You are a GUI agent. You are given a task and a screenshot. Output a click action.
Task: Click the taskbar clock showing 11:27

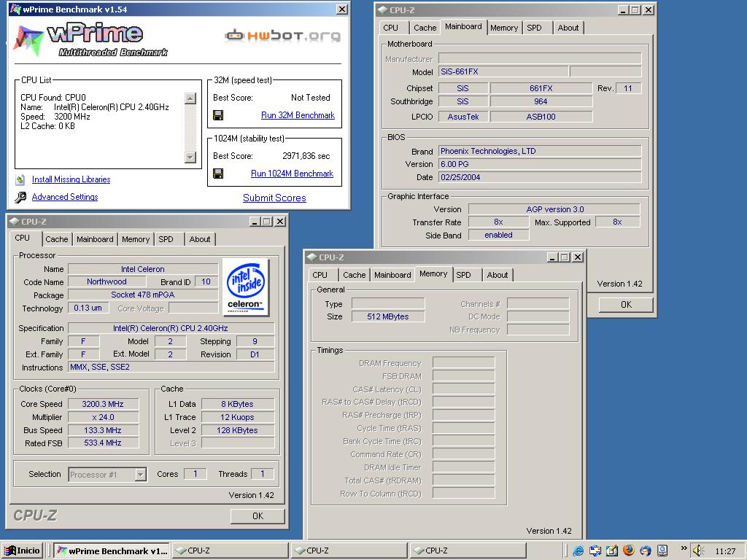[x=725, y=551]
